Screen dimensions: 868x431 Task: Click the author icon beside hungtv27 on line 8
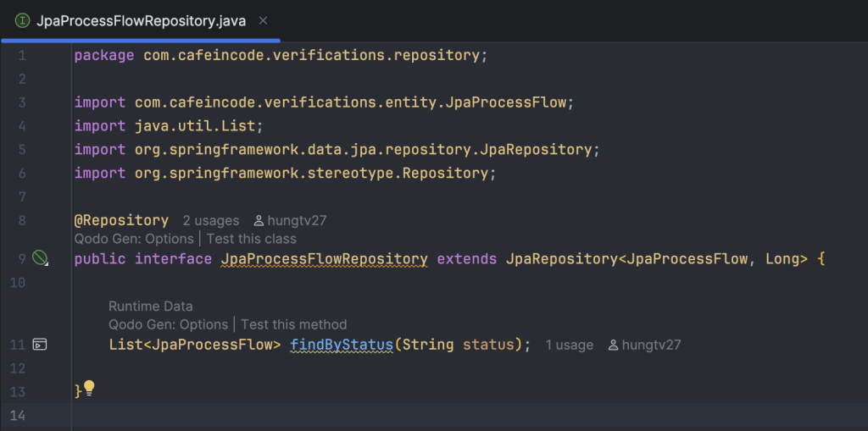259,221
